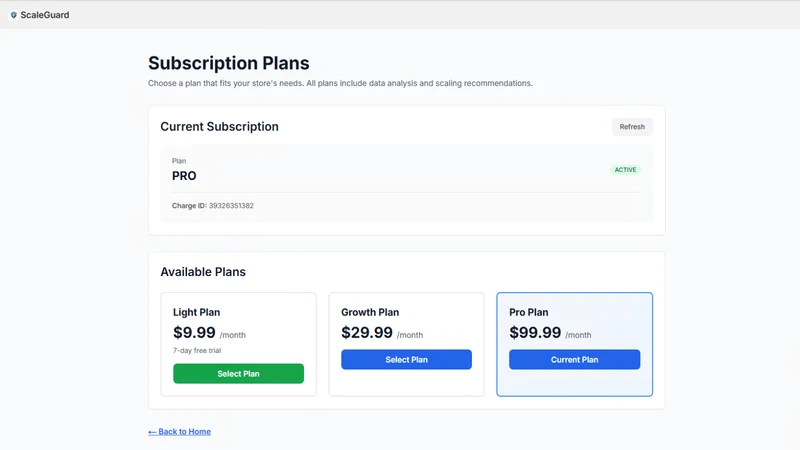Screen dimensions: 800x450
Task: Click the $9.99 price on Light Plan
Action: pyautogui.click(x=194, y=333)
